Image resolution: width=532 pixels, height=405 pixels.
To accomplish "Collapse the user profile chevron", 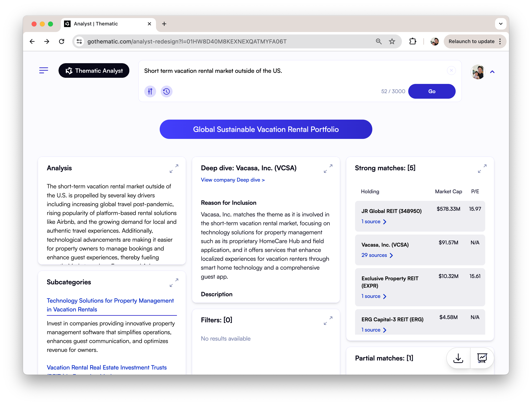I will pyautogui.click(x=492, y=72).
